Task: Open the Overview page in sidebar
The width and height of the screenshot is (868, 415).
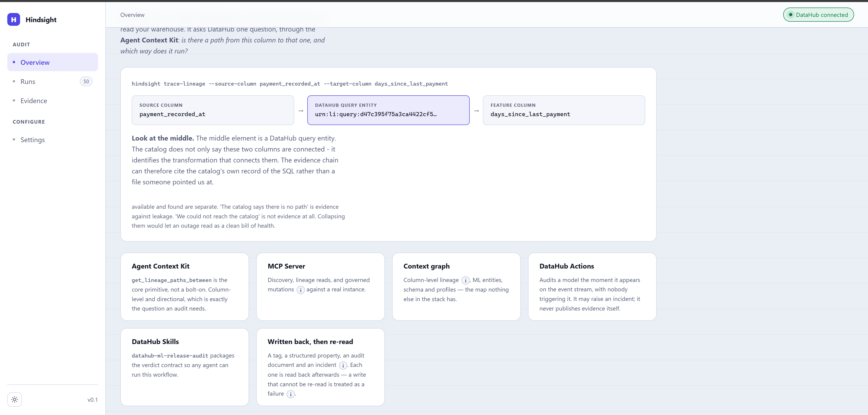Action: 53,62
